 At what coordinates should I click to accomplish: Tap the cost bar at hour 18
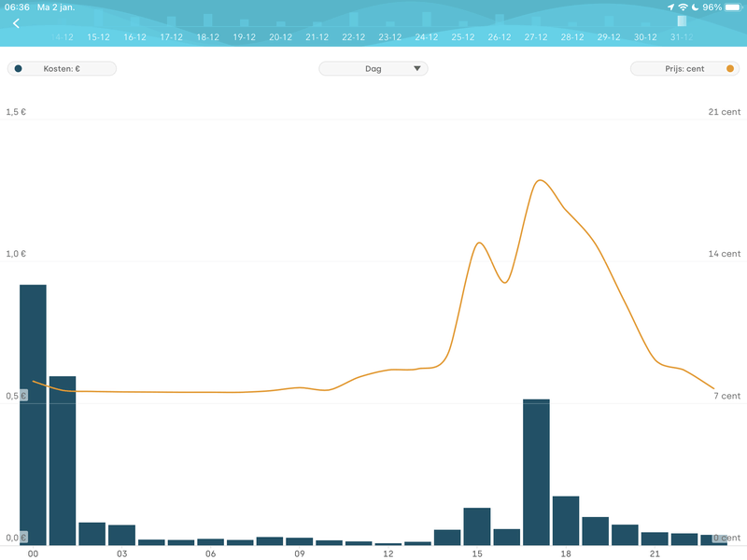(566, 521)
